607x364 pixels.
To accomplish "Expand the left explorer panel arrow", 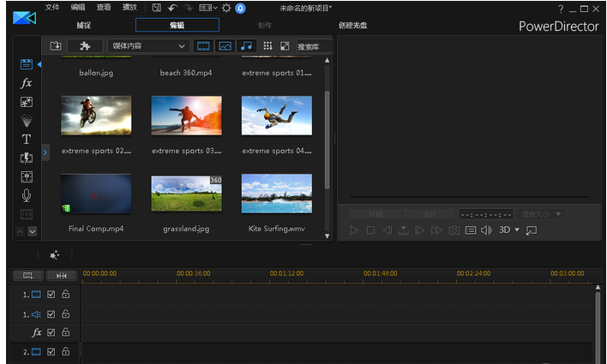I will point(45,152).
